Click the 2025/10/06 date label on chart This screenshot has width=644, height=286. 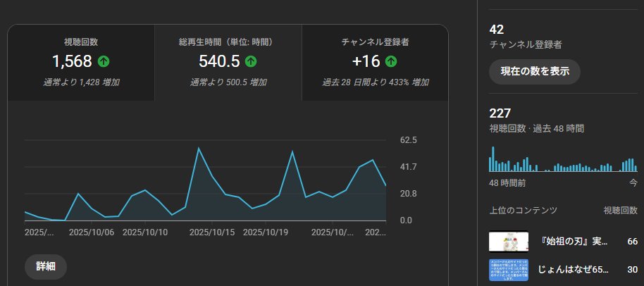(x=92, y=232)
